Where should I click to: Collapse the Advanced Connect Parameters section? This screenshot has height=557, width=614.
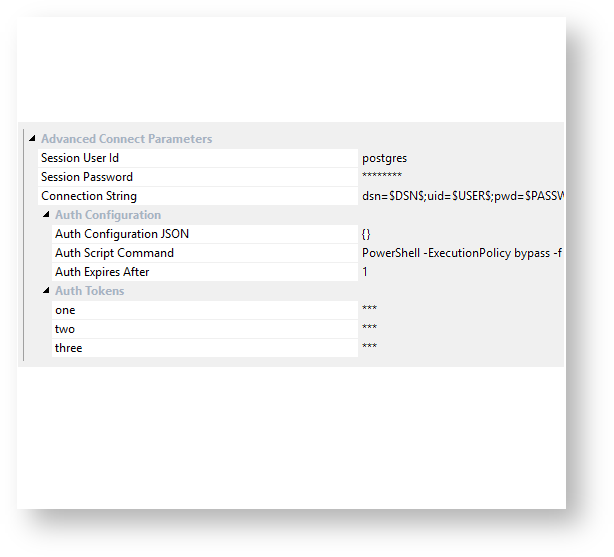(33, 138)
